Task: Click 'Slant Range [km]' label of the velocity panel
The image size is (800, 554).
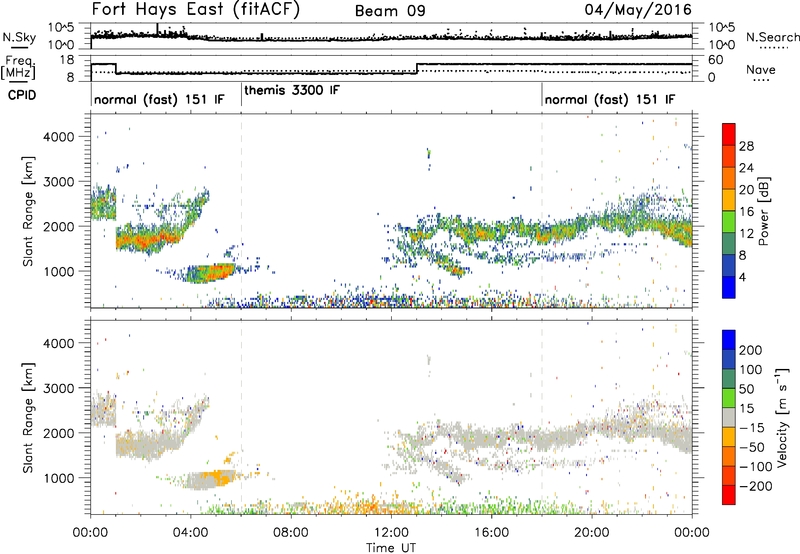Action: point(28,417)
